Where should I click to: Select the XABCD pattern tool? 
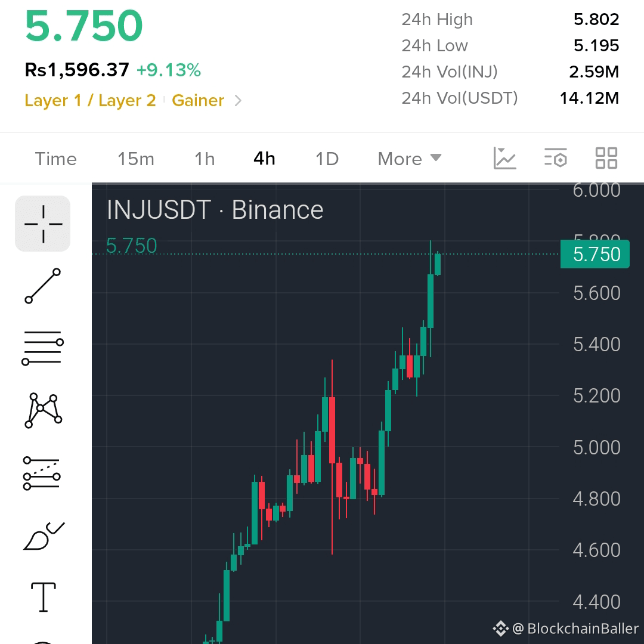tap(43, 410)
